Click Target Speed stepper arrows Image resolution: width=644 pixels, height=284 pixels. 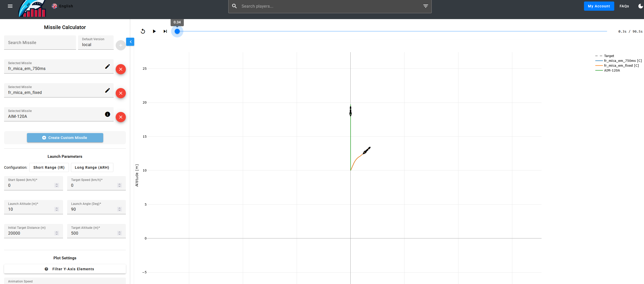[x=119, y=185]
